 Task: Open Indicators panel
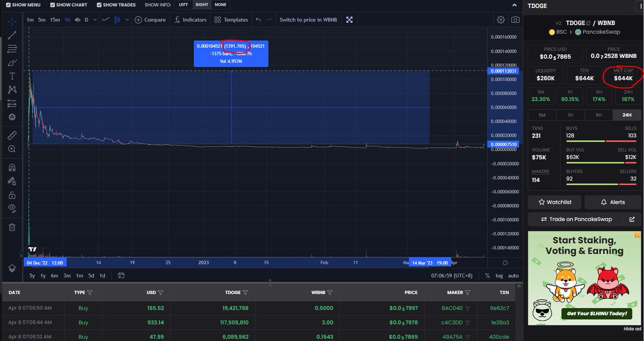[x=191, y=20]
